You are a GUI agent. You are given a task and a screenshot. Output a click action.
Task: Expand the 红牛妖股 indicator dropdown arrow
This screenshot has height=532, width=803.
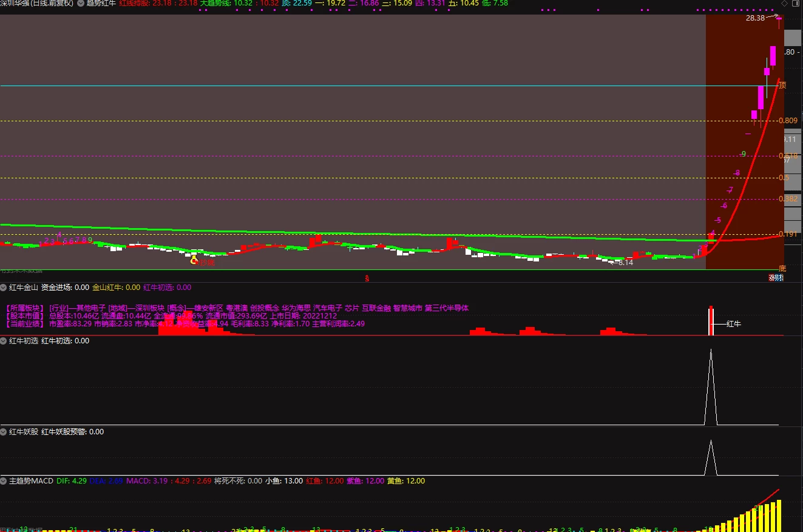click(x=4, y=432)
